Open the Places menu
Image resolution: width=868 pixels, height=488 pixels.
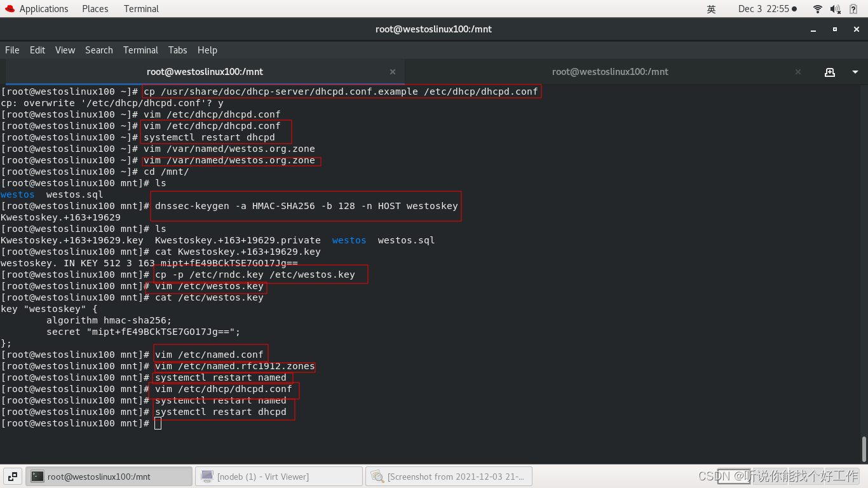coord(95,9)
